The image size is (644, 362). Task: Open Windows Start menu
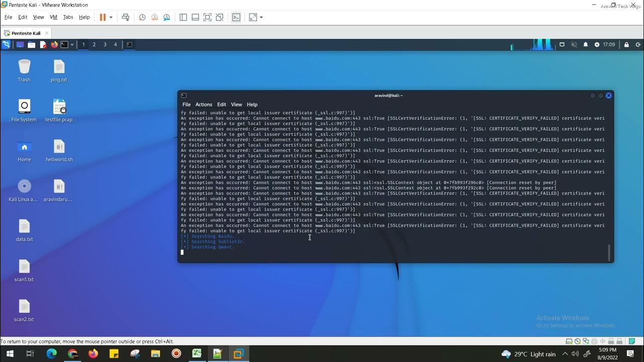[10, 353]
